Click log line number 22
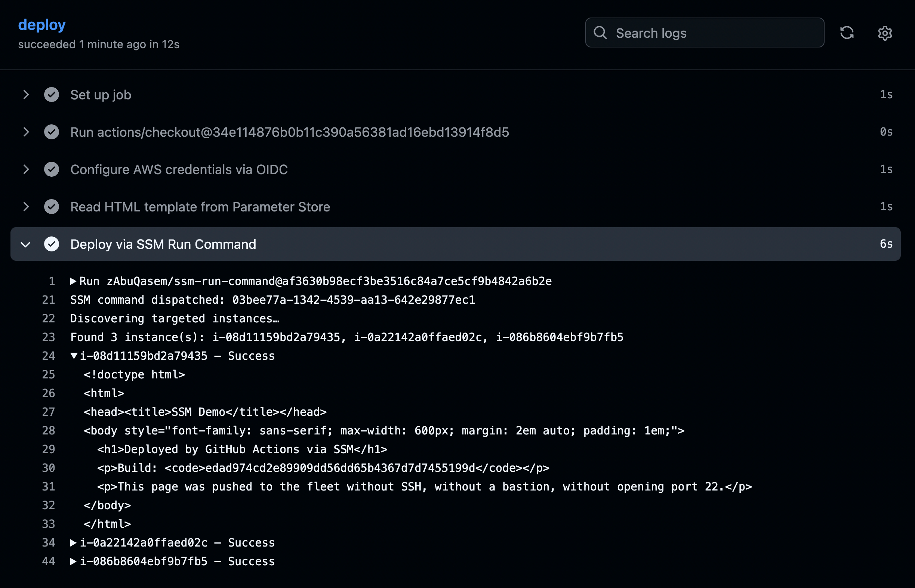Image resolution: width=915 pixels, height=588 pixels. point(49,319)
